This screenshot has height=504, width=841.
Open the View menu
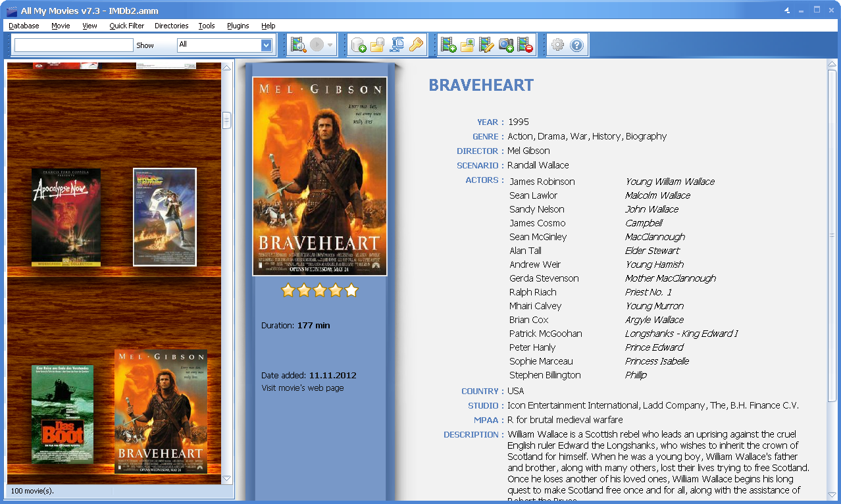point(89,26)
